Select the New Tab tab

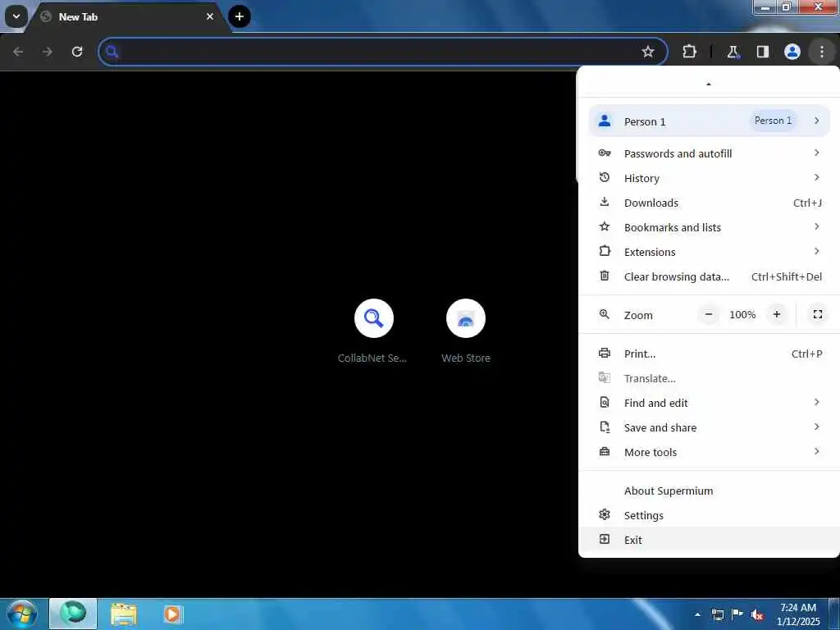click(x=129, y=16)
